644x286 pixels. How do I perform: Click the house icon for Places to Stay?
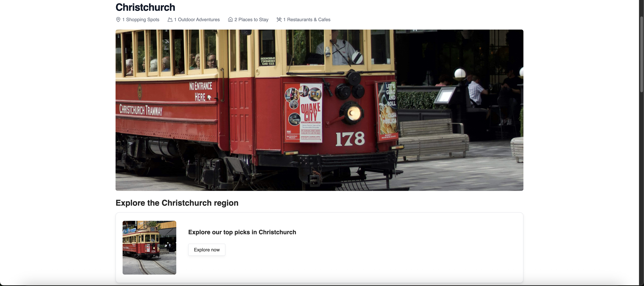[x=230, y=19]
